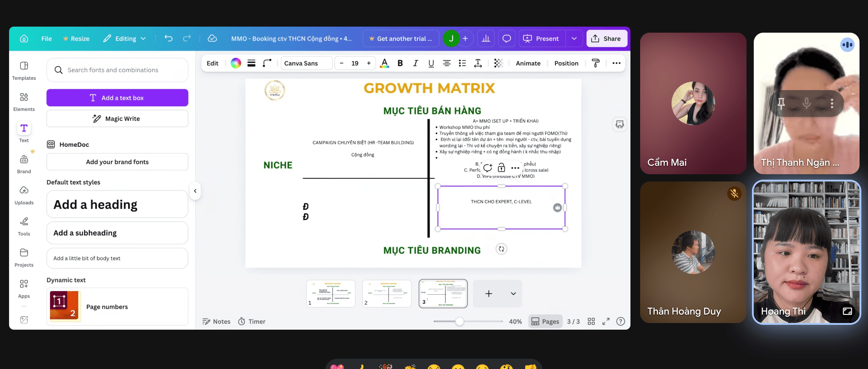Open text spacing options
868x369 pixels.
478,63
